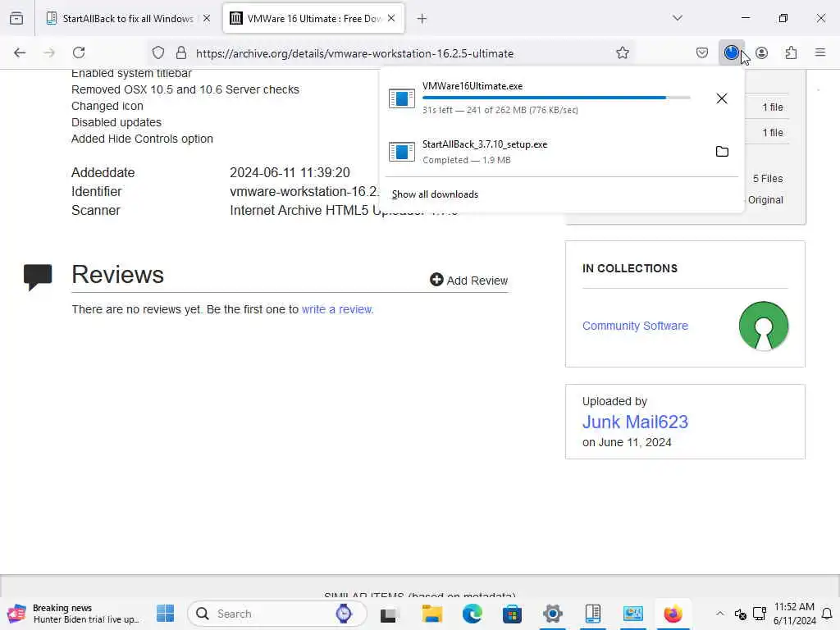
Task: Open the completed StartAllBack_3.7.10_setup.exe entry
Action: (x=546, y=152)
